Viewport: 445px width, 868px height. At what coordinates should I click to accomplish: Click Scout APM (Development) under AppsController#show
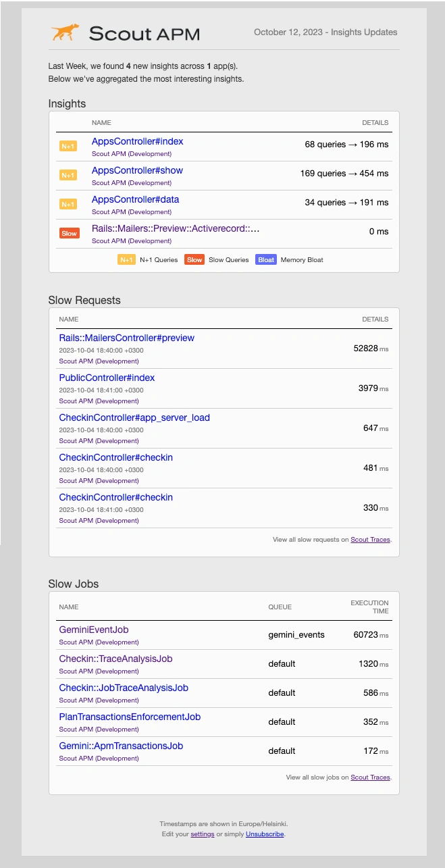pyautogui.click(x=132, y=183)
